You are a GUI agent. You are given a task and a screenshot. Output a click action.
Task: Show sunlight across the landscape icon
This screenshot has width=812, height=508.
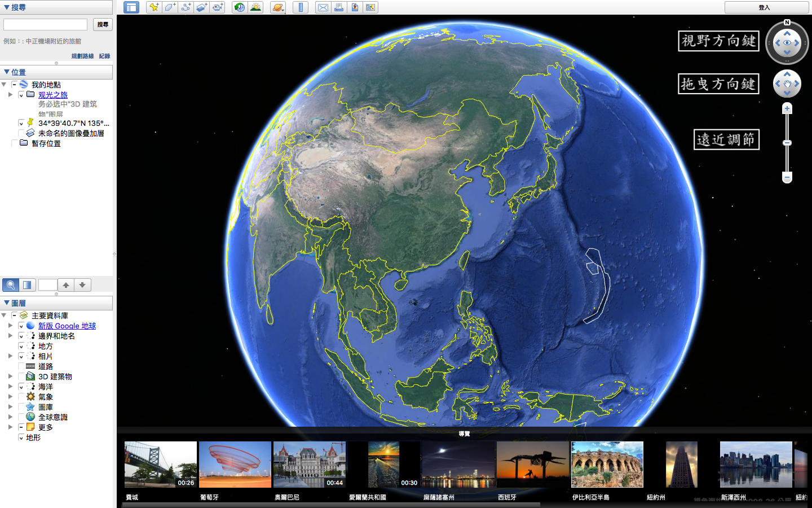(256, 7)
